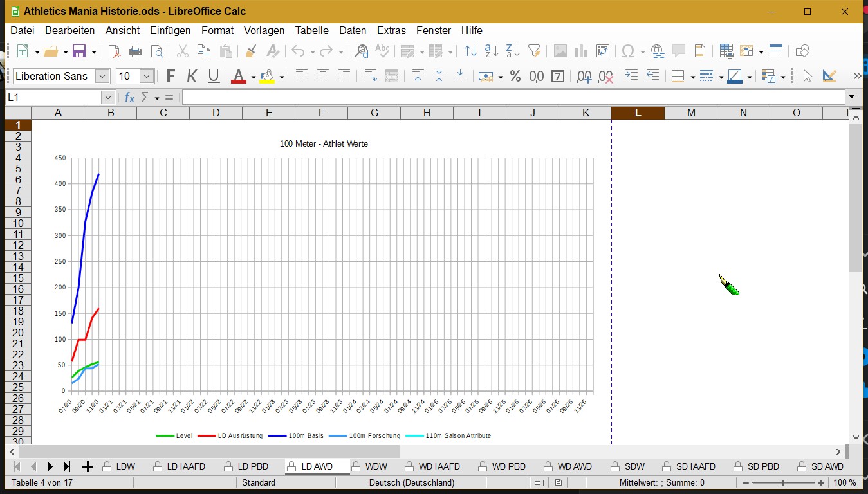The image size is (868, 494).
Task: Open the Tabelle menu
Action: point(312,30)
